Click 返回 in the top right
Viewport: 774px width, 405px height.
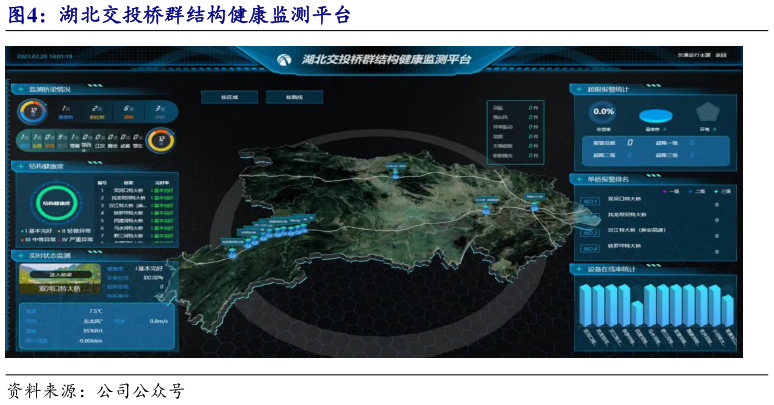pos(721,55)
